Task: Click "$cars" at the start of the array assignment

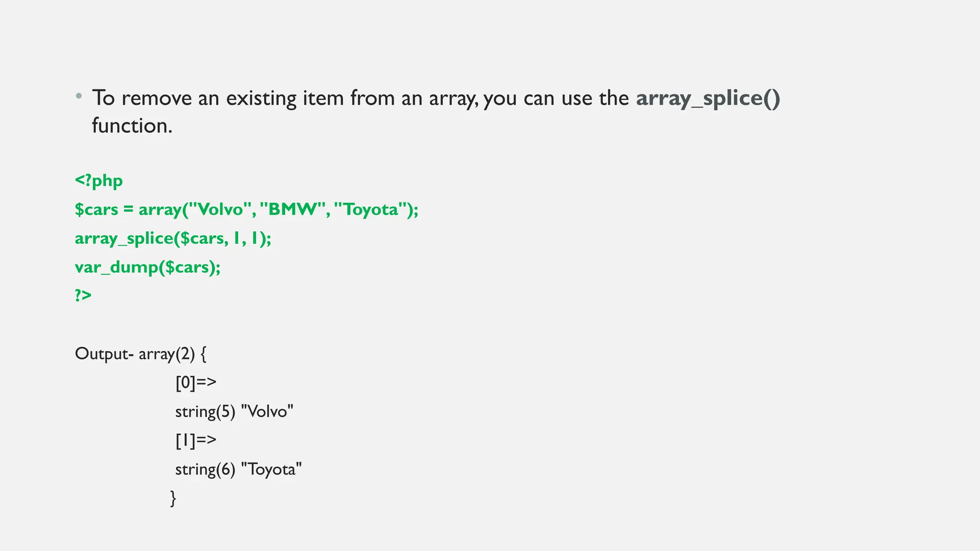Action: [x=96, y=209]
